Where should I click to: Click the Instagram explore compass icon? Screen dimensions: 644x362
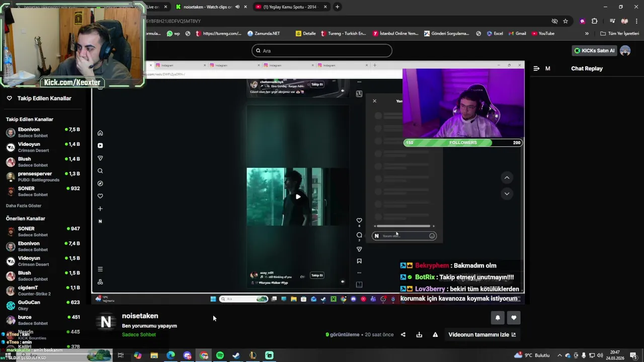point(100,184)
